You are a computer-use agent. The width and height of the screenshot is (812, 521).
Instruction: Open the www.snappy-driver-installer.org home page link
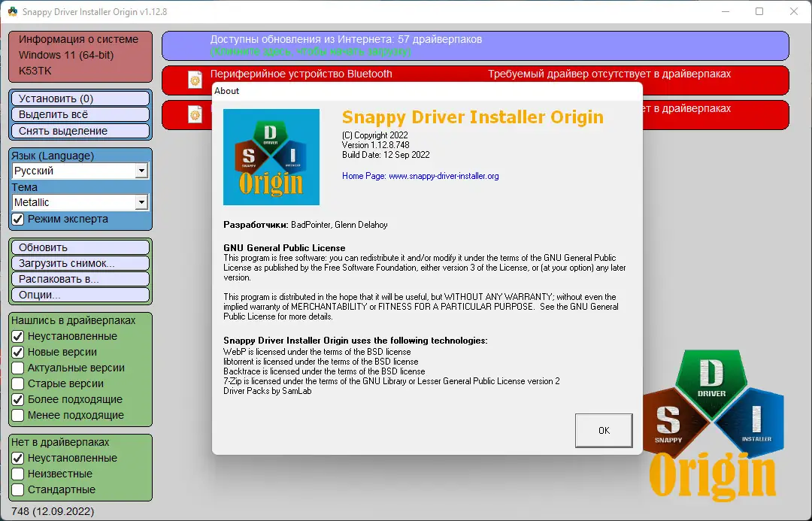pos(444,176)
